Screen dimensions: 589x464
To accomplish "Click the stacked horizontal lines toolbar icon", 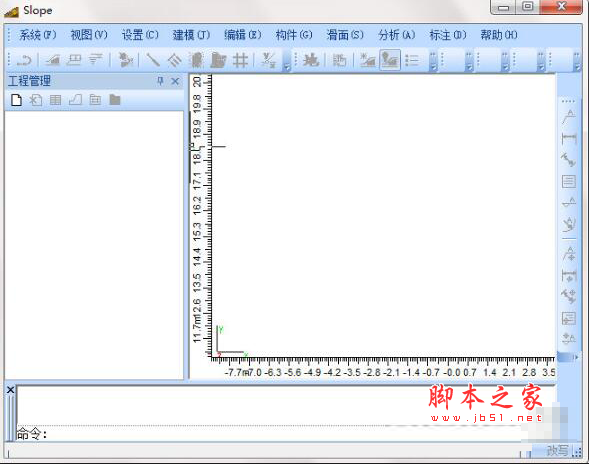I will pos(96,60).
